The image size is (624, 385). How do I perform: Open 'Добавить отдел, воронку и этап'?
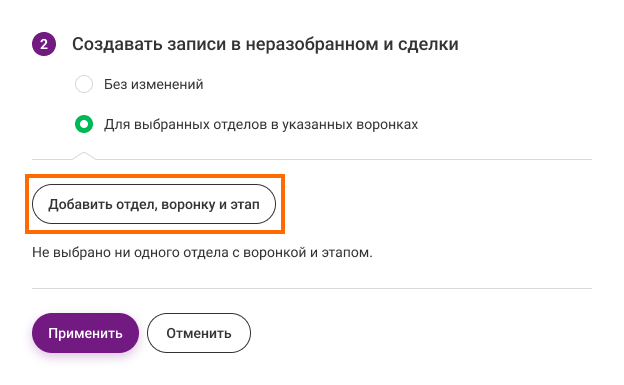coord(154,204)
